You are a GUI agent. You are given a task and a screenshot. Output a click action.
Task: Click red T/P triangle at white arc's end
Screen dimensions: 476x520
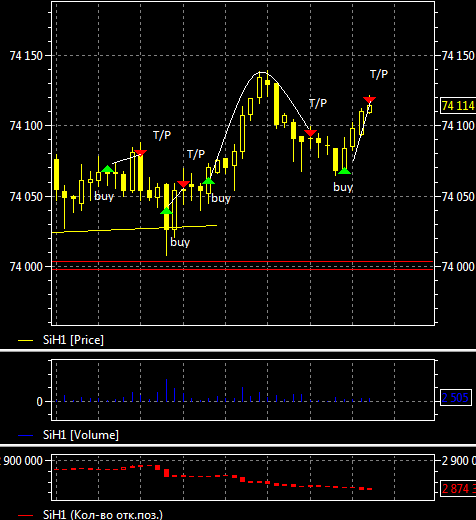(x=311, y=133)
